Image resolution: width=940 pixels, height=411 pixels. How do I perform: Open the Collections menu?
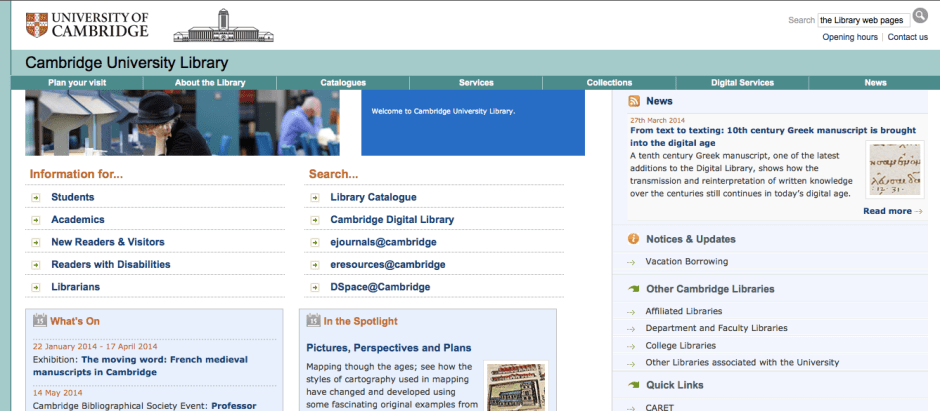click(x=609, y=83)
